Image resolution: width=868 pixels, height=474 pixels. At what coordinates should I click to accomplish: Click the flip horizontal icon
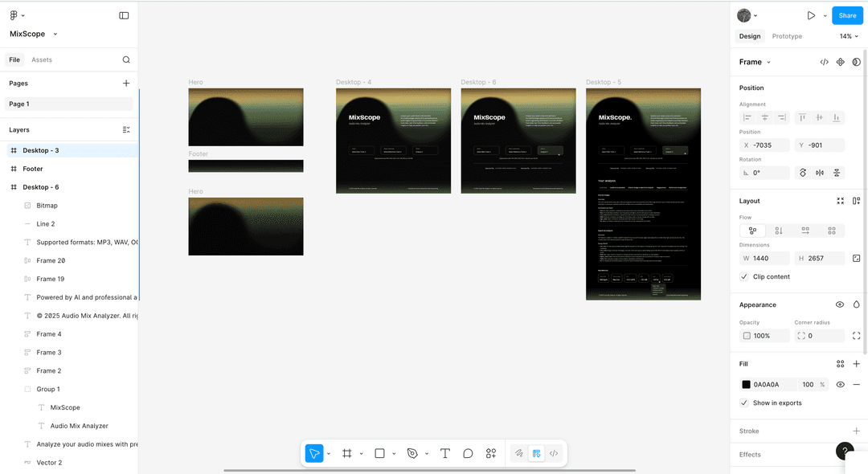(819, 172)
